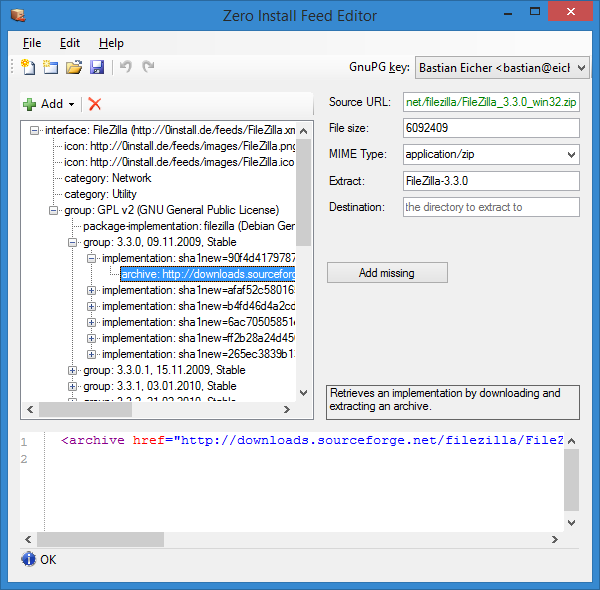Expand implementation sha1new=afaf52c58016 node
This screenshot has width=600, height=590.
tap(91, 290)
